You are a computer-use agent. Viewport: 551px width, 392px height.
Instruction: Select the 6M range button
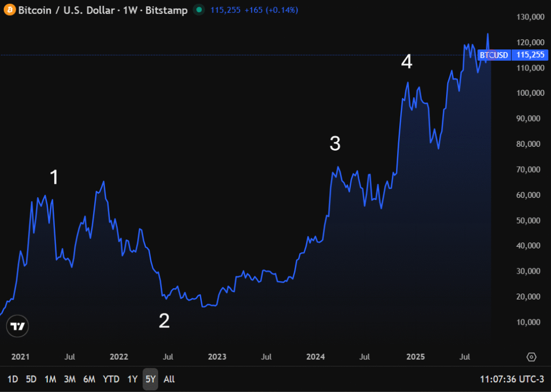click(x=89, y=379)
